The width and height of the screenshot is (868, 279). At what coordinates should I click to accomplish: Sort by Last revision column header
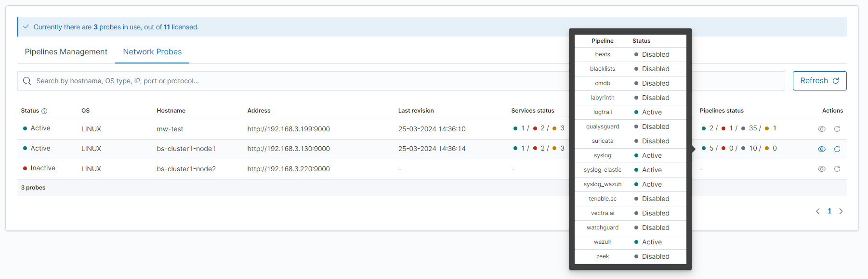416,111
